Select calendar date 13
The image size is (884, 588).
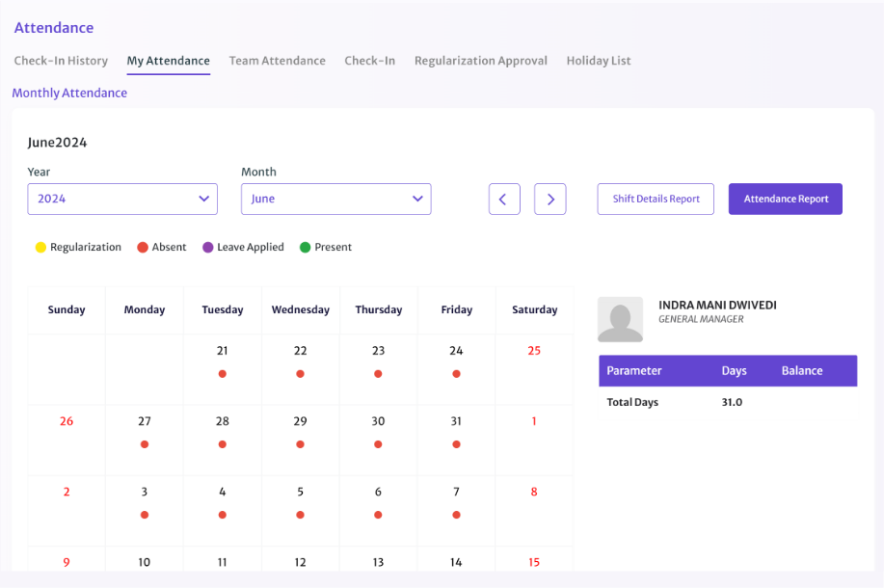pos(378,562)
